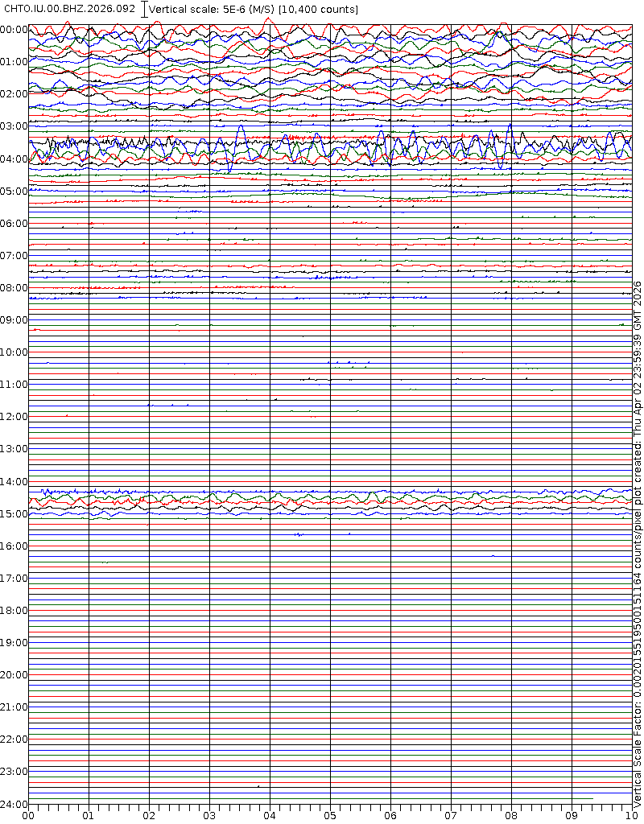Image resolution: width=644 pixels, height=824 pixels.
Task: Click minute tick '00' on the bottom axis
Action: (x=28, y=815)
